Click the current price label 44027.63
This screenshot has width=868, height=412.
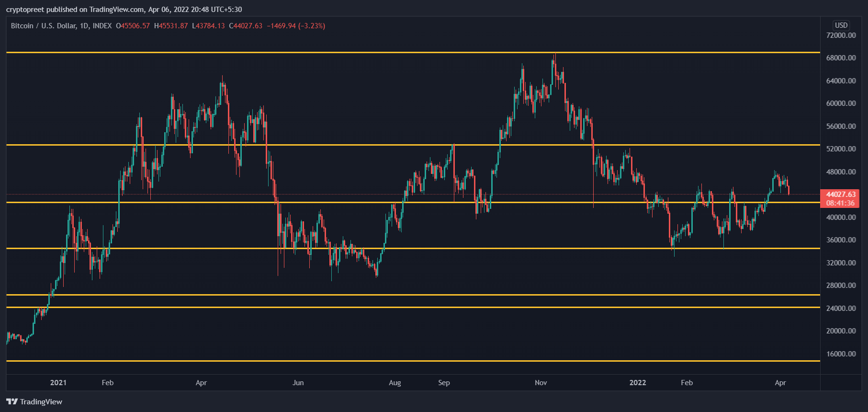(x=841, y=195)
